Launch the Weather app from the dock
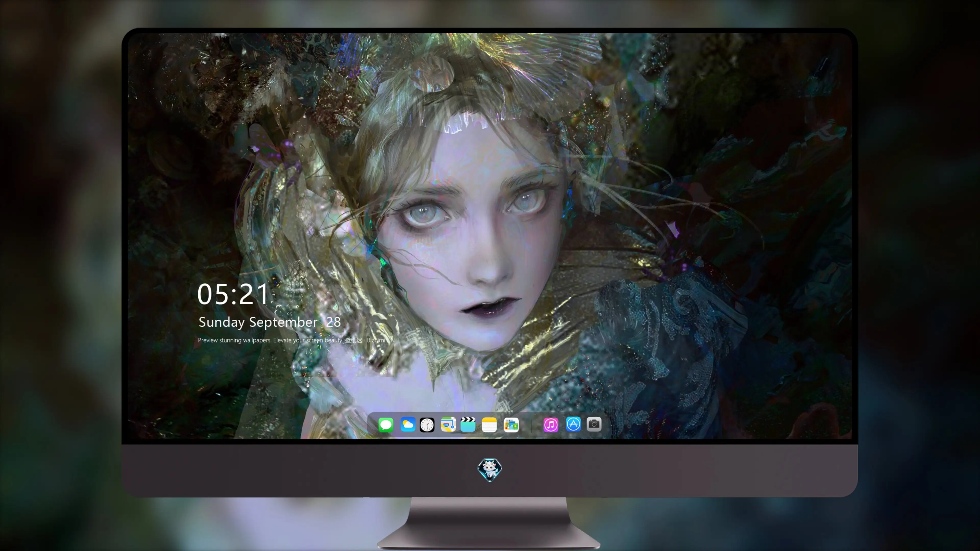This screenshot has height=551, width=980. pos(408,424)
